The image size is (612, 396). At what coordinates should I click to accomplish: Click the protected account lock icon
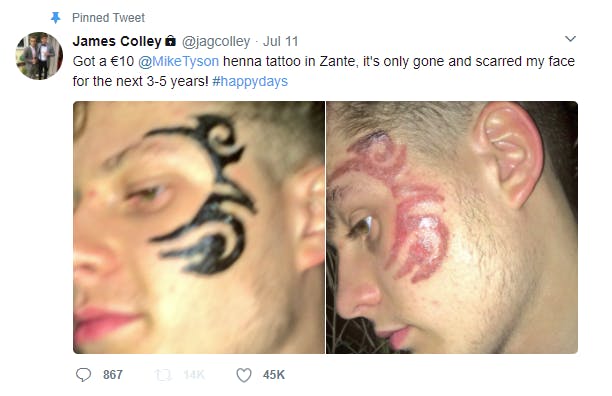[x=170, y=41]
